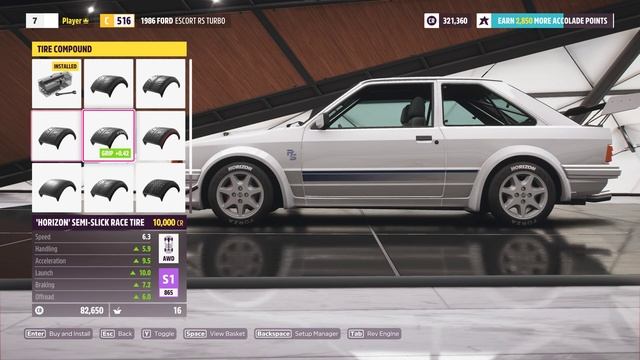The height and width of the screenshot is (360, 640).
Task: Click the Buy and Install label
Action: (x=69, y=333)
